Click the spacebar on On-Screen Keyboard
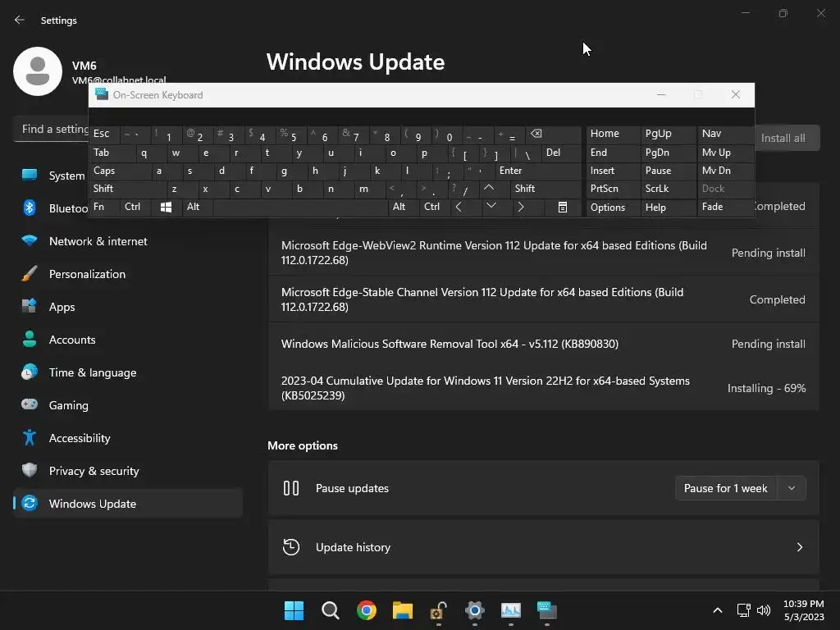This screenshot has width=840, height=630. coord(300,208)
